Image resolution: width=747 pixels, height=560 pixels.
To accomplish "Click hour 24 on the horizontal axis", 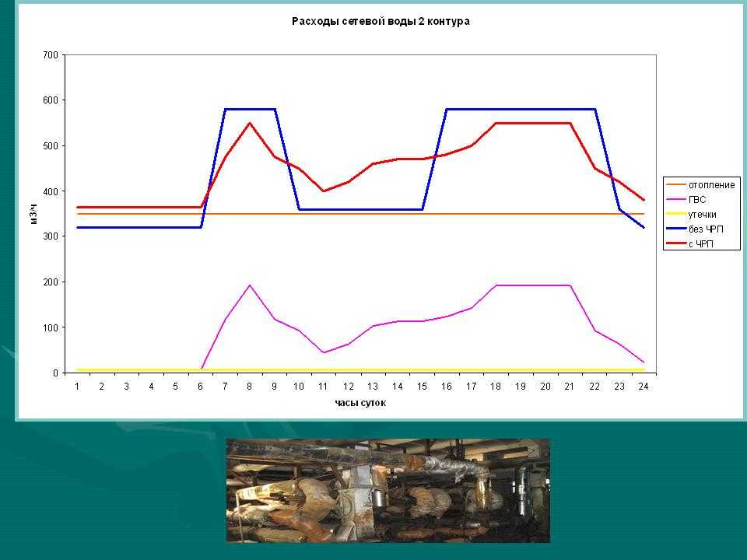I will tap(643, 386).
